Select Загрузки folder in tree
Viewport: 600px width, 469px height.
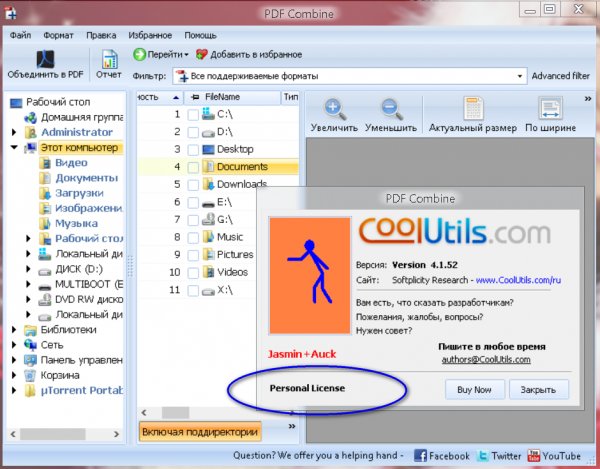click(79, 193)
